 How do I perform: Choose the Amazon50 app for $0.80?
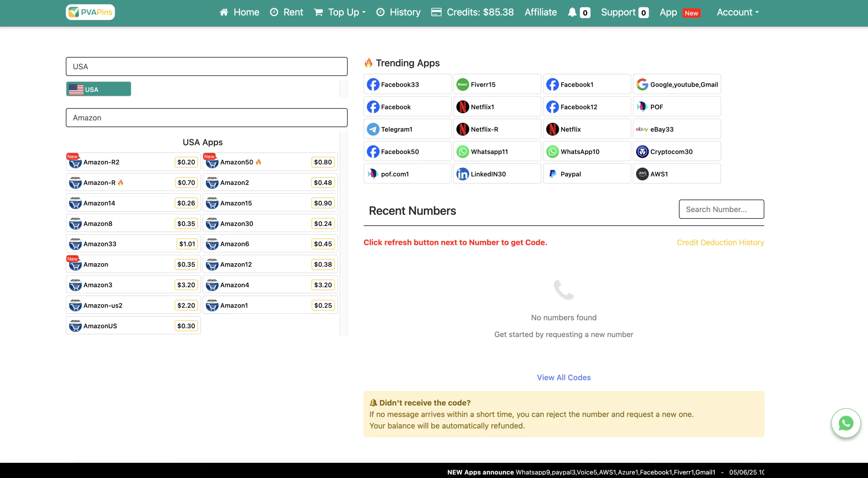(270, 162)
